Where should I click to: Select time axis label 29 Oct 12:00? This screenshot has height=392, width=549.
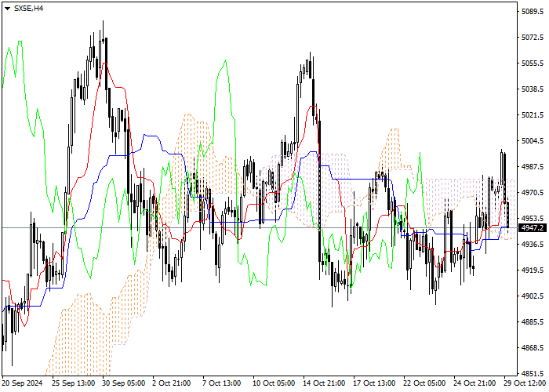[x=525, y=383]
